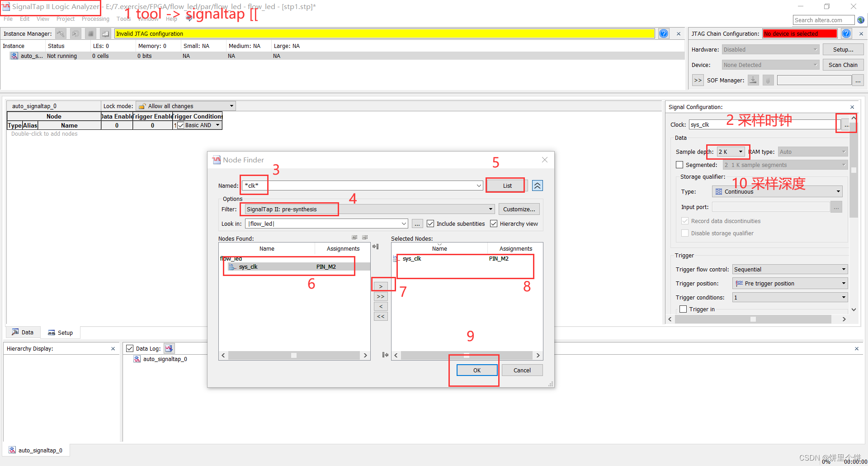This screenshot has width=868, height=466.
Task: Click Customize... filter button
Action: pyautogui.click(x=519, y=209)
